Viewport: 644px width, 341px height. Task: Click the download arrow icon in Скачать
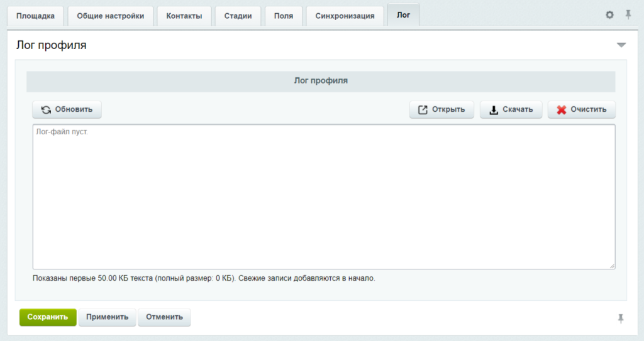[x=494, y=109]
